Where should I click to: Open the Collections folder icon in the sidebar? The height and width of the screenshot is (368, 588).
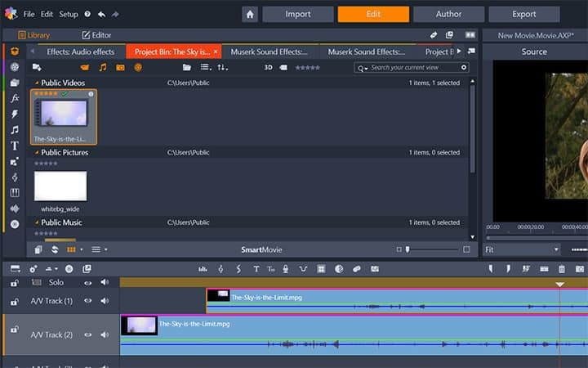pyautogui.click(x=15, y=83)
